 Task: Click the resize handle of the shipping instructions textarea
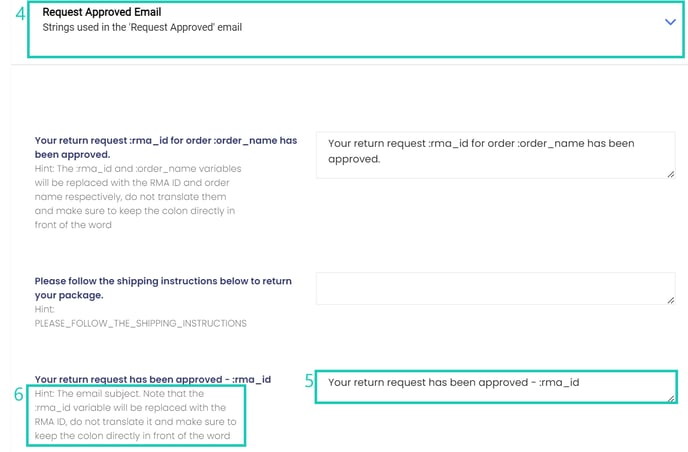point(670,300)
